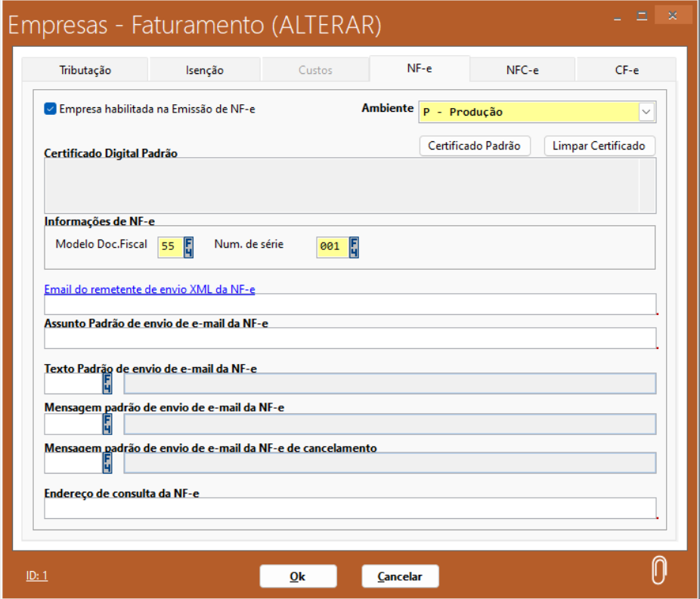Uncheck Empresa habilitada na Emissão de NF-e

coord(51,109)
